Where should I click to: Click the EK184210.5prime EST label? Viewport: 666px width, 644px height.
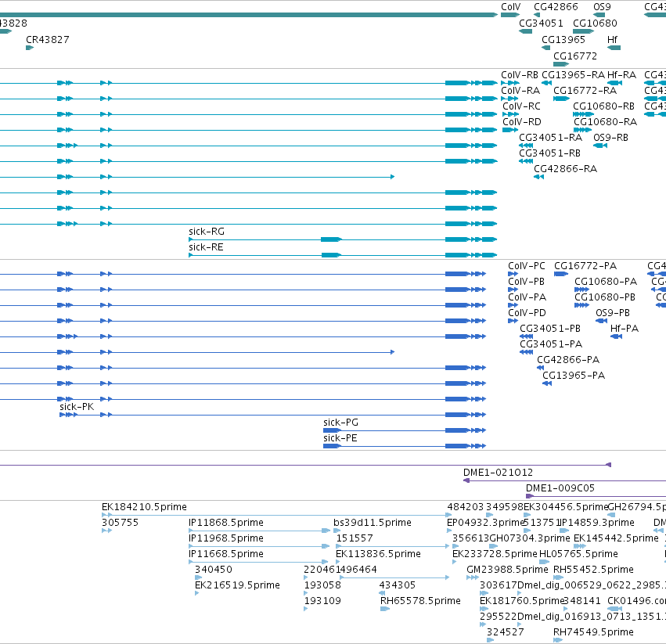coord(144,507)
